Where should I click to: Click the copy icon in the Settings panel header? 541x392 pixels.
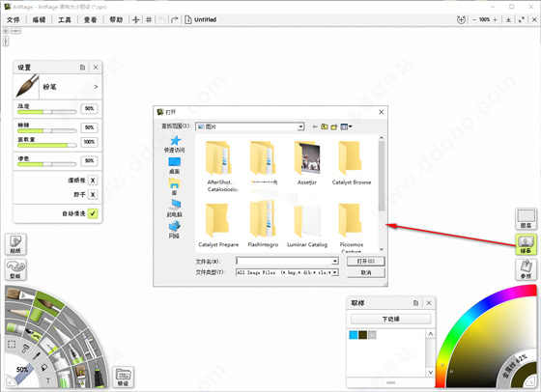coord(82,68)
